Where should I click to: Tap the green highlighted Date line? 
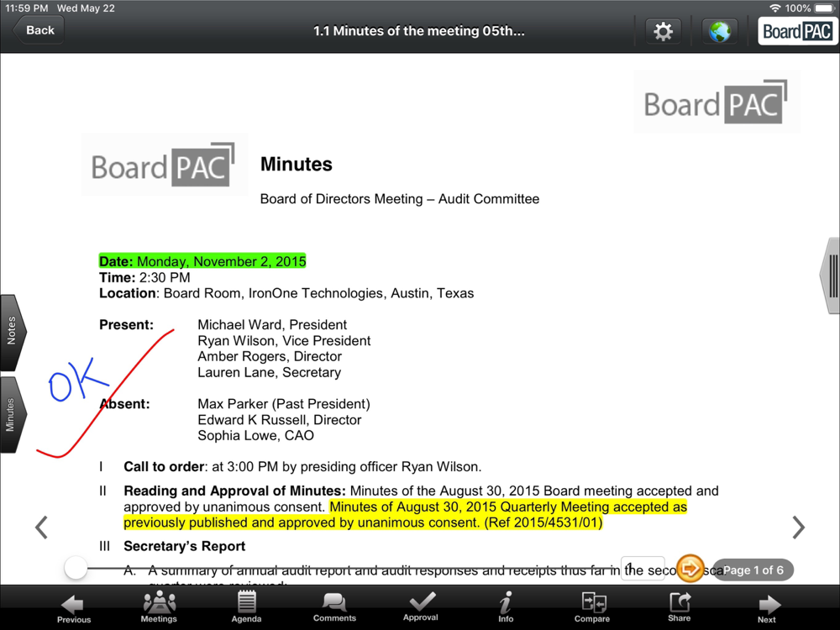coord(202,261)
